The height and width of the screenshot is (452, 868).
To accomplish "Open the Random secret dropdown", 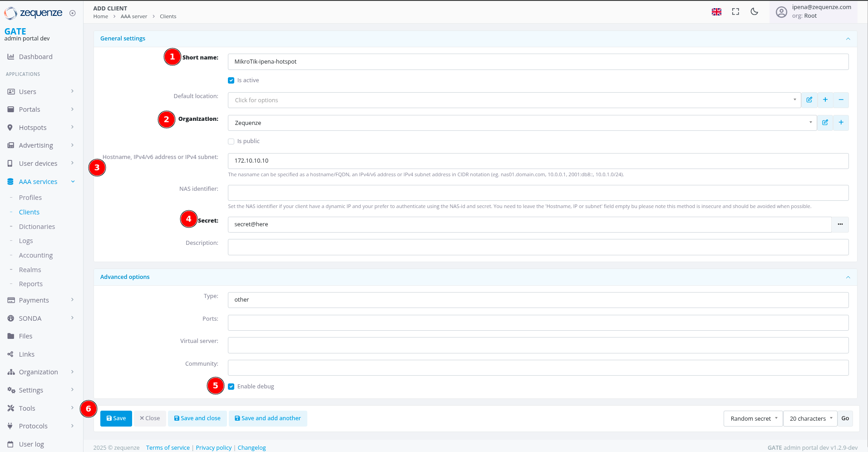I will pyautogui.click(x=753, y=418).
